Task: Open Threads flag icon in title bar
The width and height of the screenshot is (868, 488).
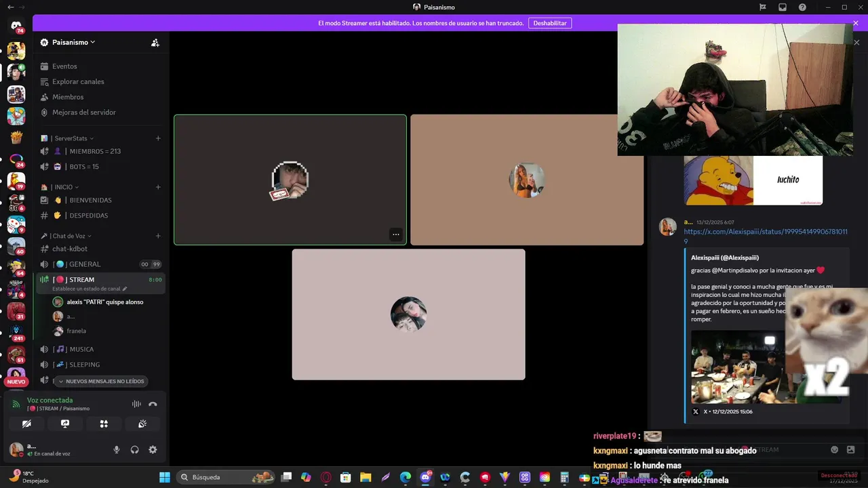Action: click(x=763, y=7)
